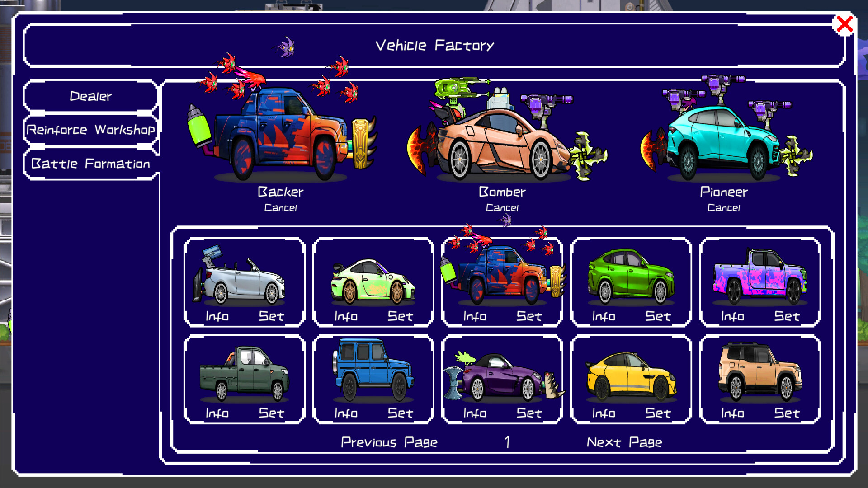The width and height of the screenshot is (868, 488).
Task: Open the Battle Formation tab
Action: tap(91, 164)
